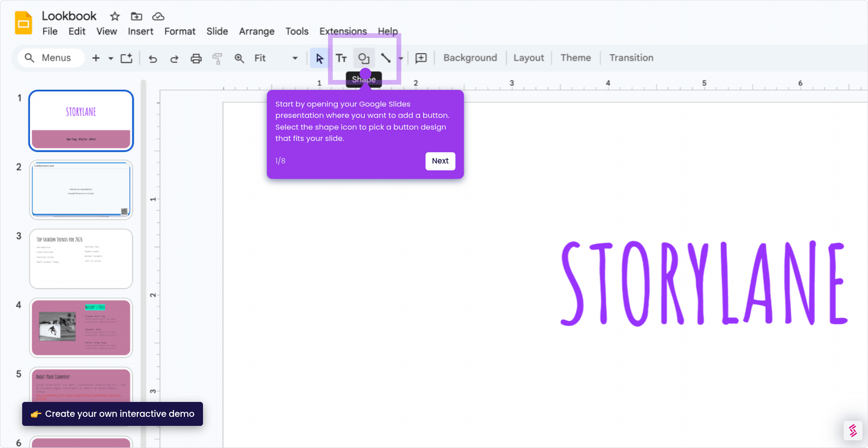Click the Background button
This screenshot has width=868, height=448.
click(470, 58)
